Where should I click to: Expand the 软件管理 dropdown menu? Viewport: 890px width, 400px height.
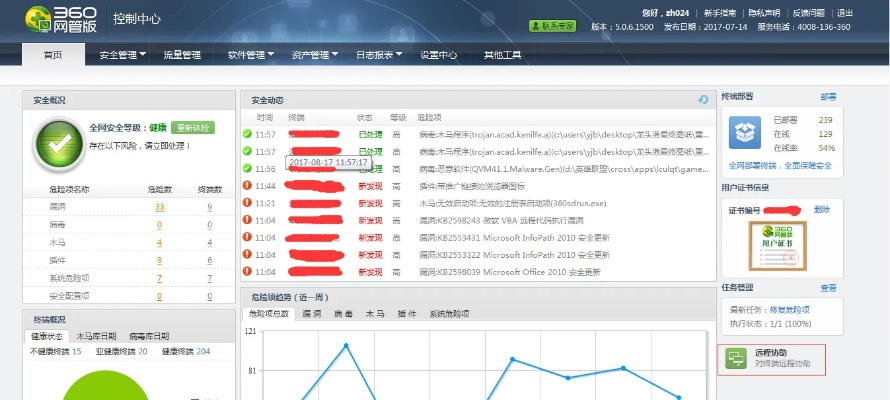pos(250,55)
